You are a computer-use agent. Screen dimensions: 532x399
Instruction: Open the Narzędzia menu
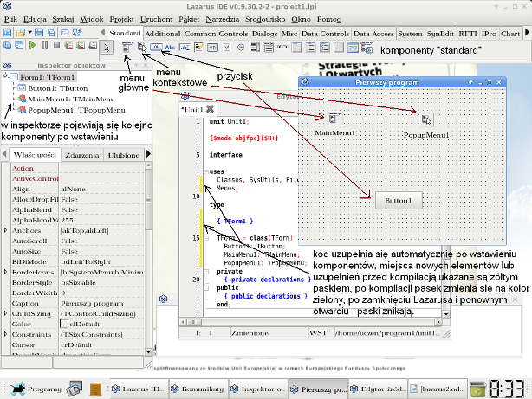(222, 19)
